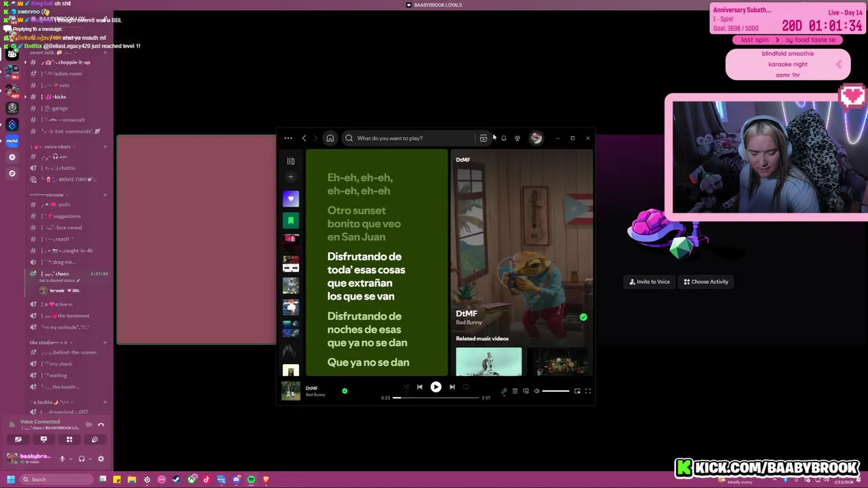The height and width of the screenshot is (488, 868).
Task: Turn on camera in Discord voice panel
Action: [18, 439]
